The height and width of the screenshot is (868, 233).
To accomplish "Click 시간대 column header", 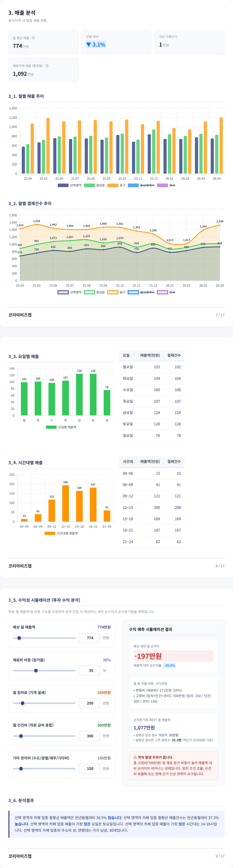I will [128, 461].
